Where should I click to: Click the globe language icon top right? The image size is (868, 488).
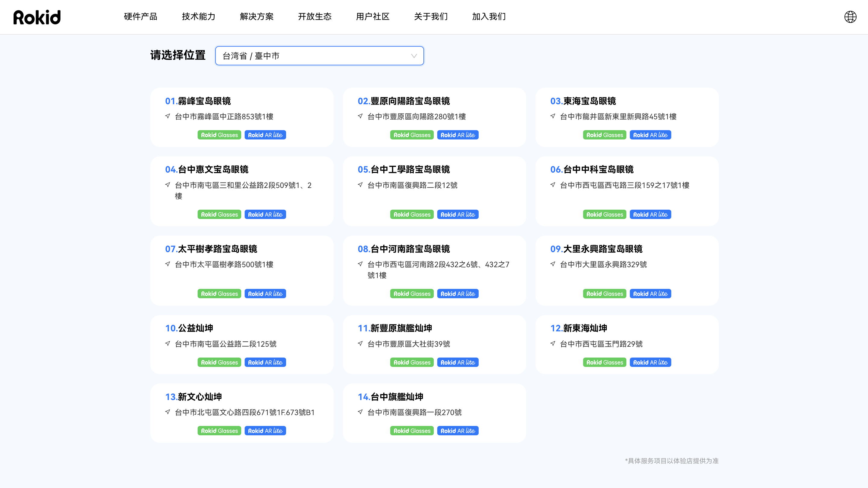point(851,16)
